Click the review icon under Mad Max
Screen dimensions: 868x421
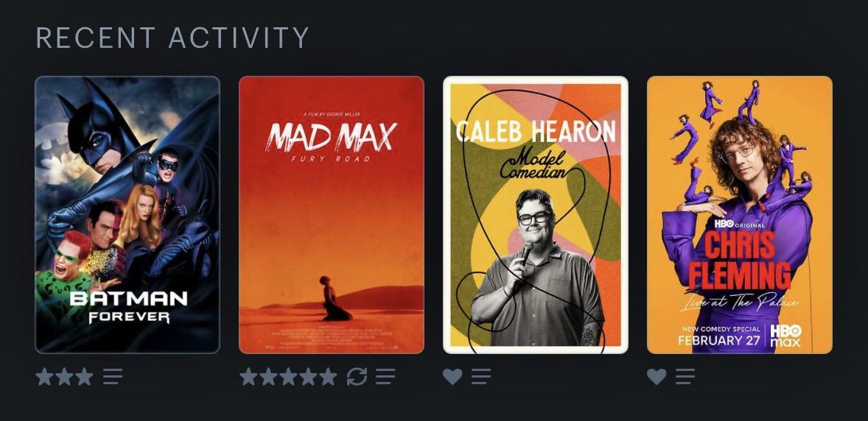click(385, 377)
